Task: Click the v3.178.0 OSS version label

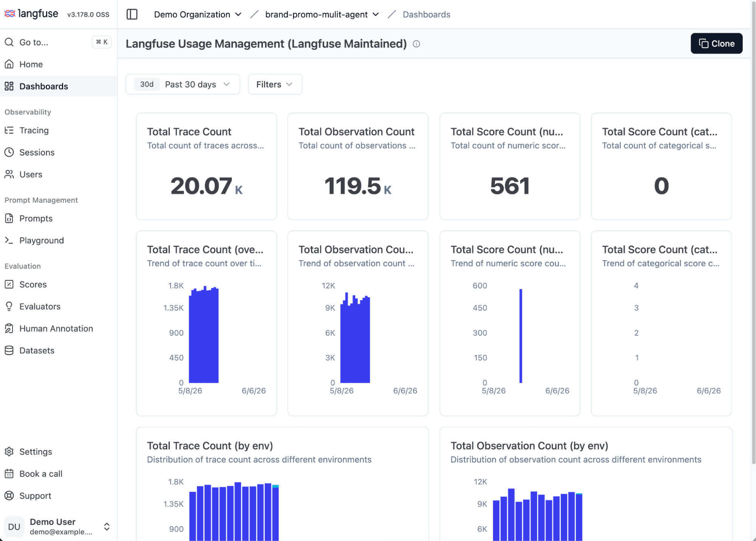Action: pyautogui.click(x=88, y=14)
